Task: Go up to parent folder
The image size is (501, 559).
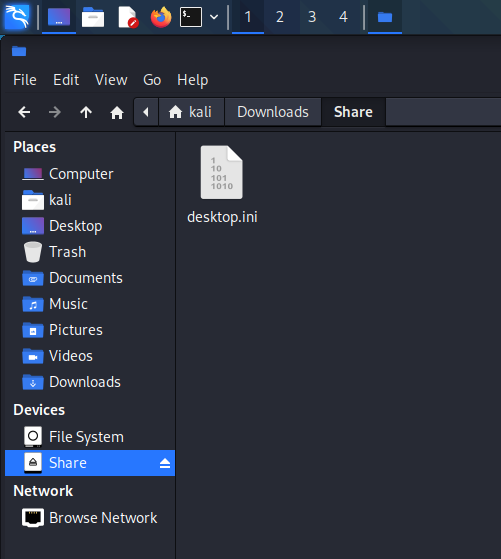Action: pos(86,112)
